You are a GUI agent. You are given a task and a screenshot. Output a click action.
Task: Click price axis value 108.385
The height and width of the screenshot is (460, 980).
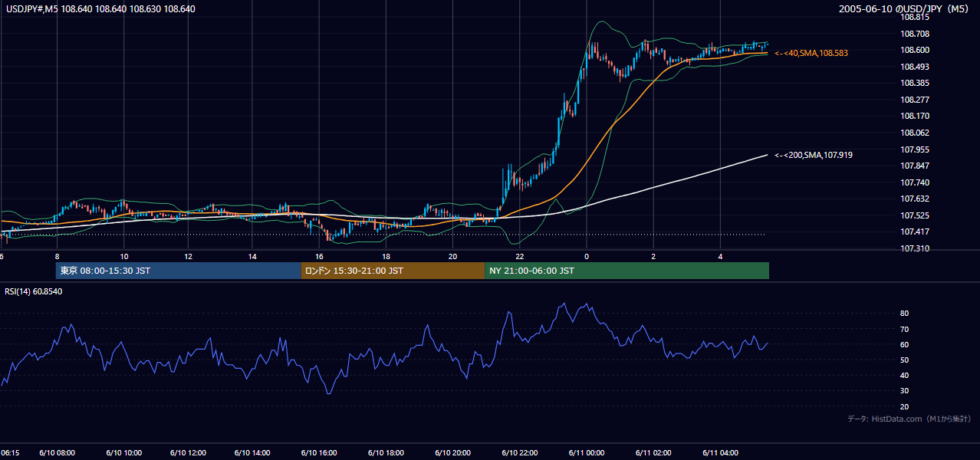pos(915,83)
